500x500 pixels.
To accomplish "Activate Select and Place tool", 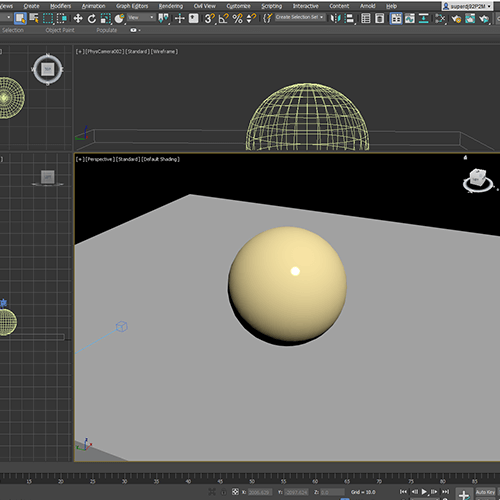I will pos(119,18).
